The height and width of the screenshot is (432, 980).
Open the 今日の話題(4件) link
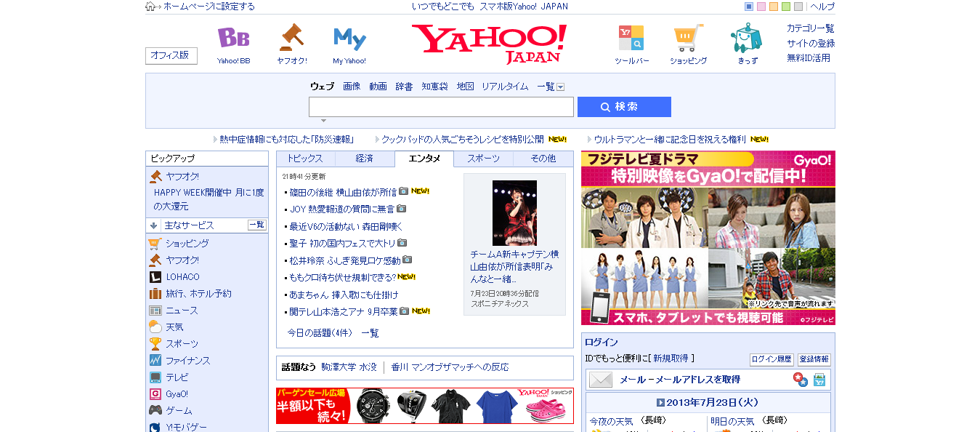pyautogui.click(x=320, y=333)
